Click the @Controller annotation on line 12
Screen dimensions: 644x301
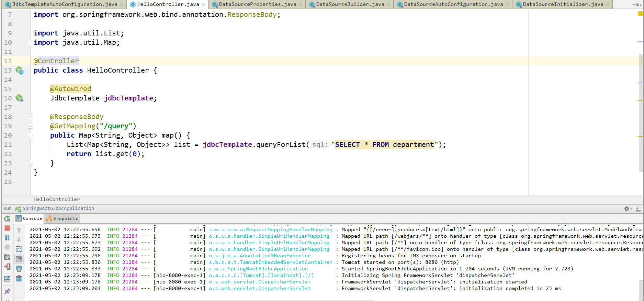point(56,61)
